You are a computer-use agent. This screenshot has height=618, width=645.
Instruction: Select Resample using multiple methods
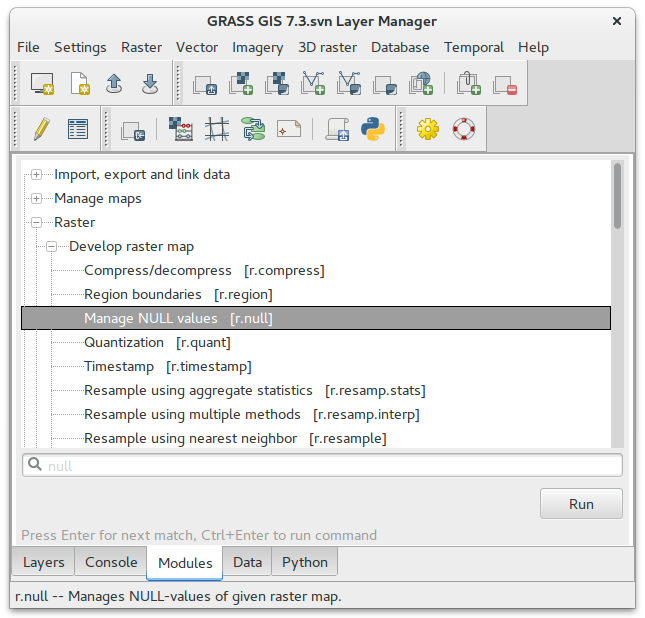[252, 414]
